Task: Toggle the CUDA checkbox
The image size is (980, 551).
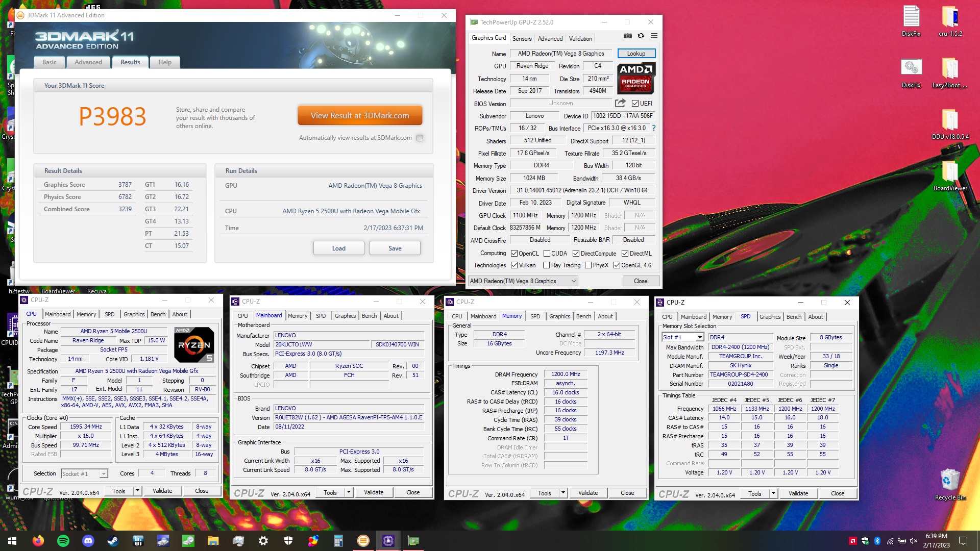Action: point(547,254)
